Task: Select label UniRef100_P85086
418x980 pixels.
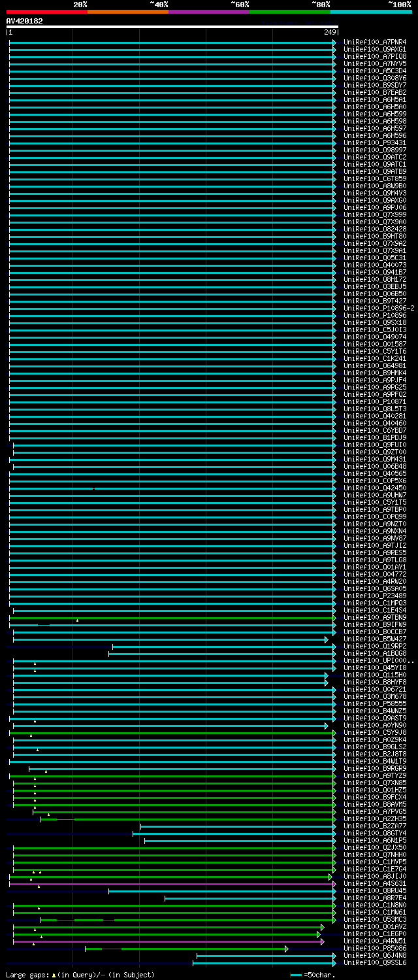Action: [x=375, y=948]
